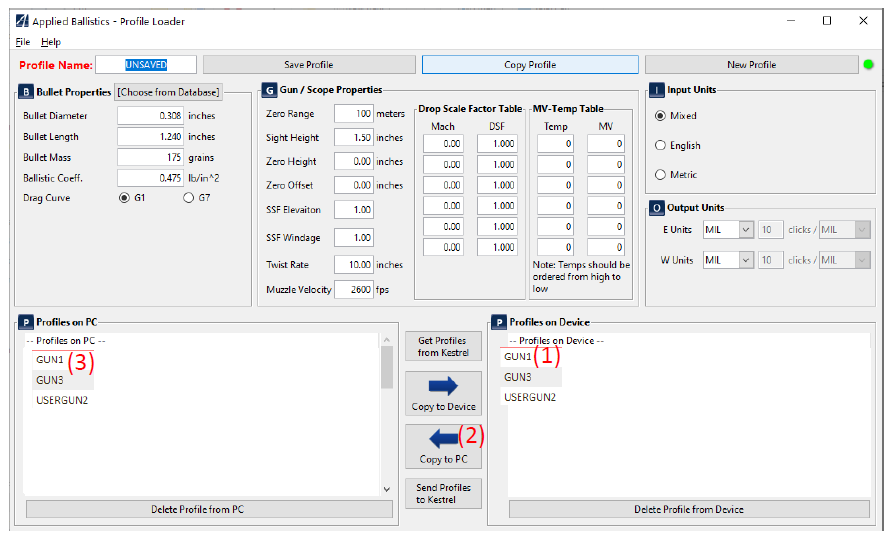
Task: Click PC profiles list scrollbar thumb
Action: click(x=387, y=367)
